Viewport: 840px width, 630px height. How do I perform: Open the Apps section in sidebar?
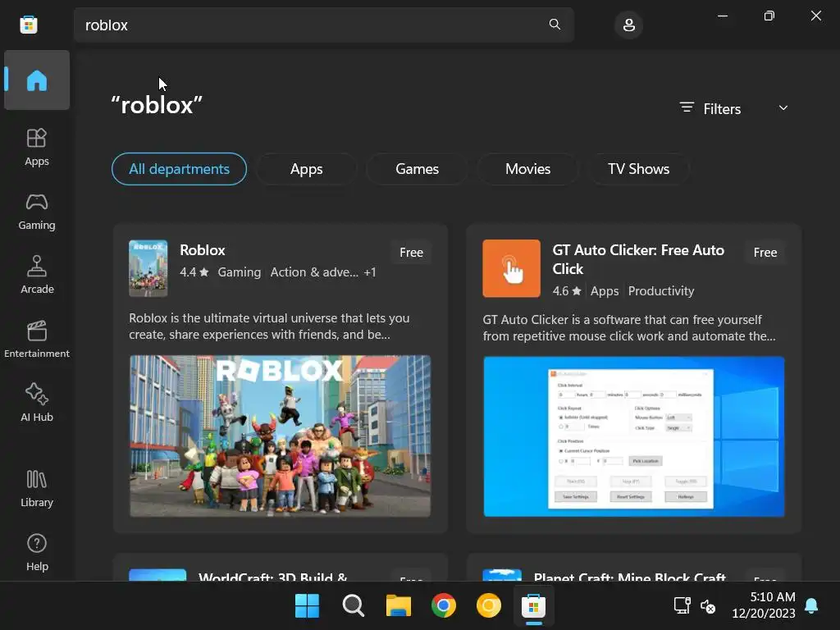tap(37, 148)
